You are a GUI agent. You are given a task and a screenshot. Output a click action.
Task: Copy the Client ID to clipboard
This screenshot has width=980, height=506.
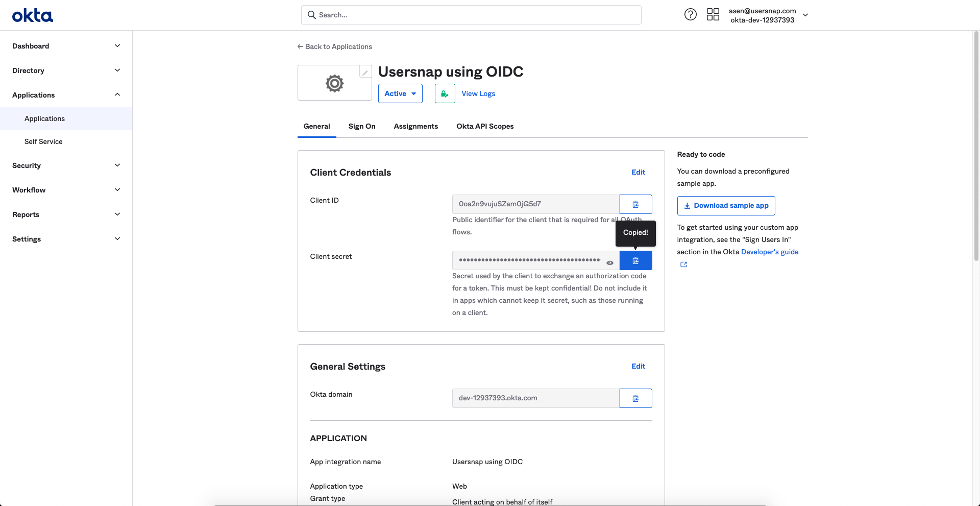(635, 204)
